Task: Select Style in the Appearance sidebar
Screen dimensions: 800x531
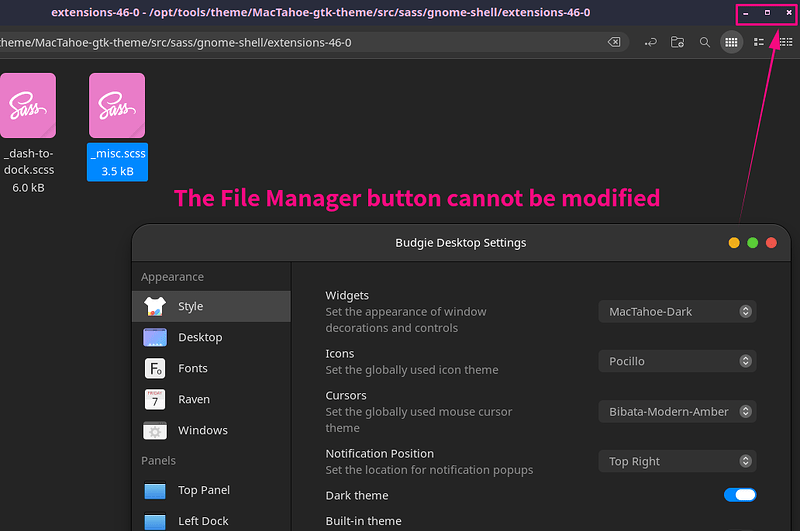Action: coord(211,306)
